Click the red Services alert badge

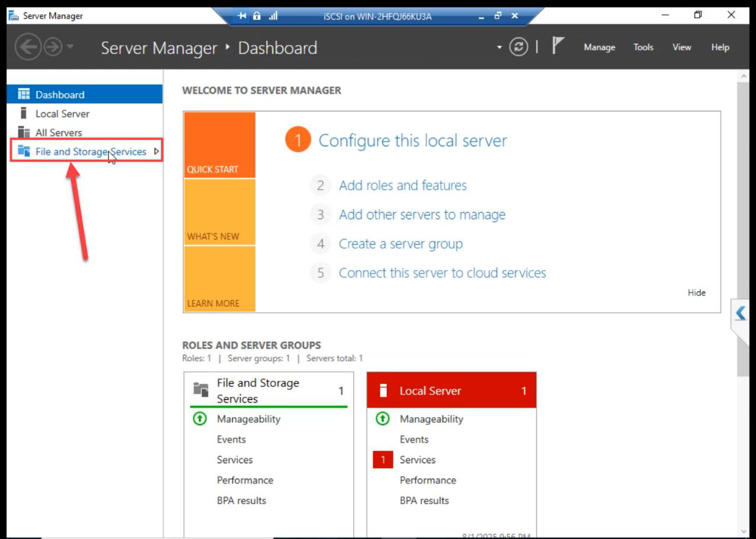pyautogui.click(x=383, y=460)
